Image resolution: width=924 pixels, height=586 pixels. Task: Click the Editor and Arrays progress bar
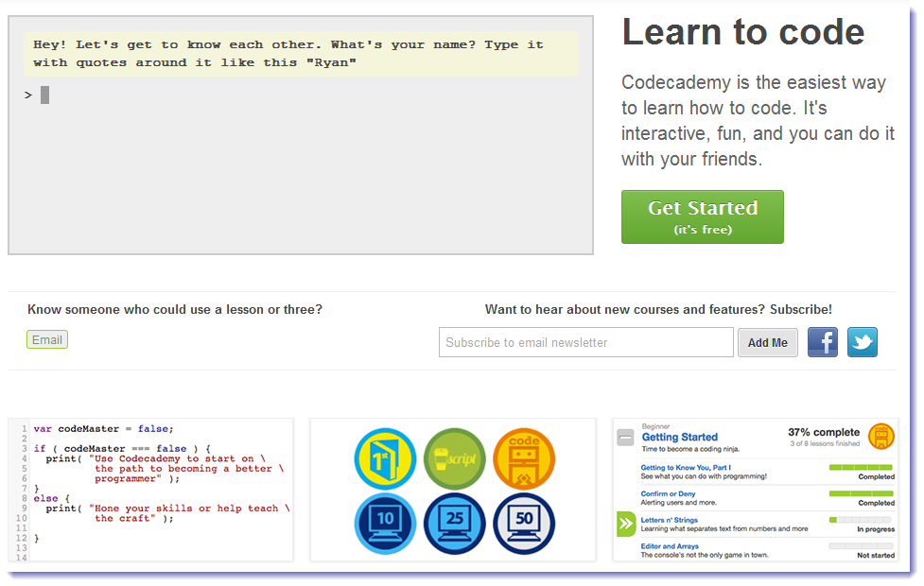pyautogui.click(x=861, y=546)
